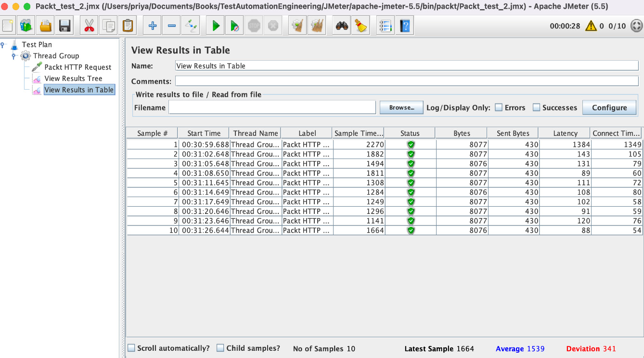Viewport: 644px width, 358px height.
Task: Sort by Latency column header
Action: (x=565, y=133)
